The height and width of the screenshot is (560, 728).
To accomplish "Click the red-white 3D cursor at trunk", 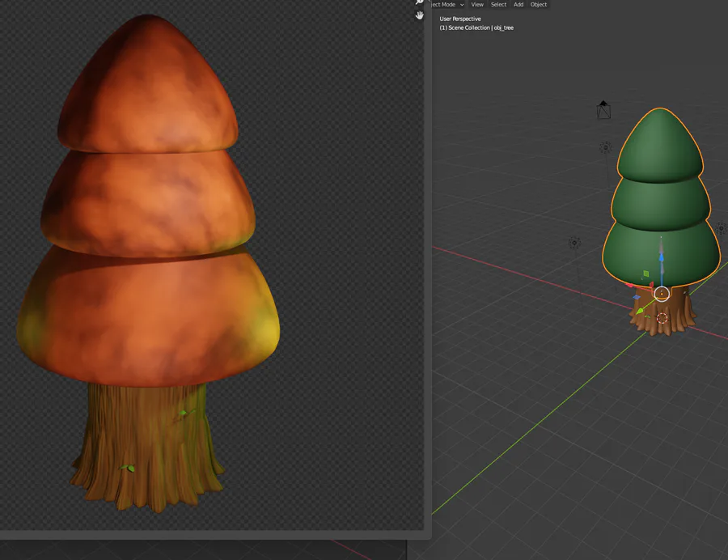I will pyautogui.click(x=662, y=318).
